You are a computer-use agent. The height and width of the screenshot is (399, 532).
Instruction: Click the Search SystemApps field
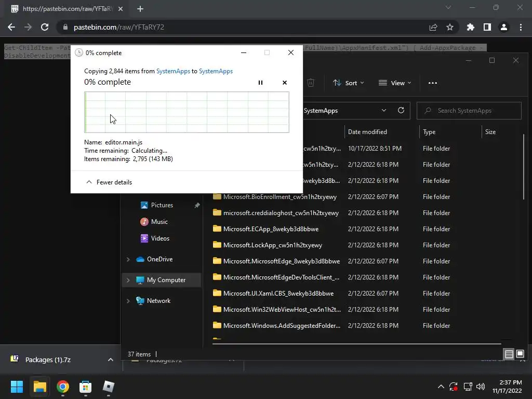coord(469,111)
